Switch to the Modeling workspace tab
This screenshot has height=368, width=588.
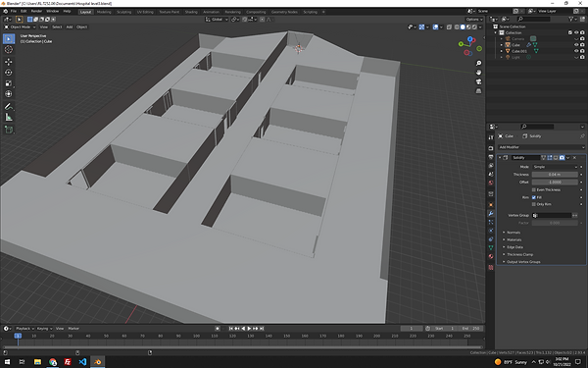pos(104,12)
